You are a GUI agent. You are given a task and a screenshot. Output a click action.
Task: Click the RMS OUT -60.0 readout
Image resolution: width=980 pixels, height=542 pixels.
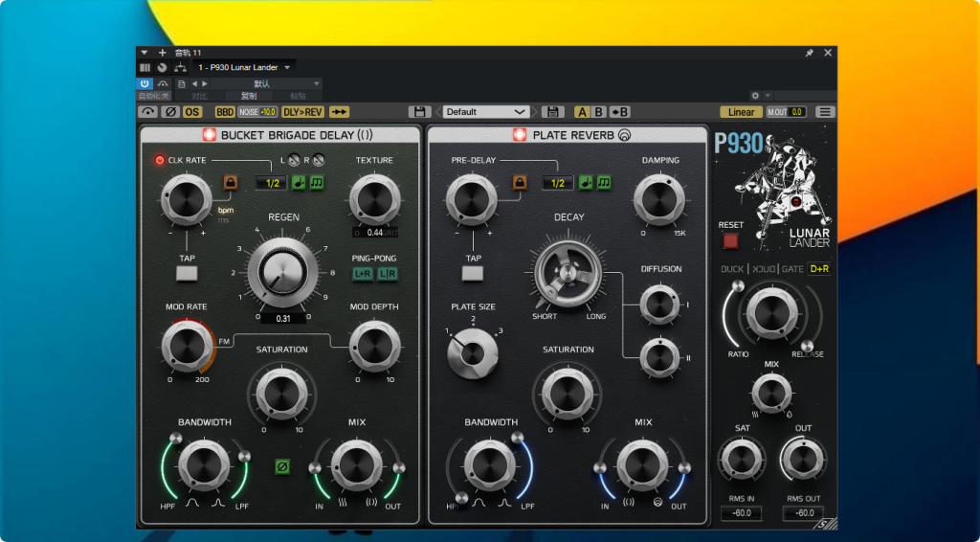(x=804, y=512)
